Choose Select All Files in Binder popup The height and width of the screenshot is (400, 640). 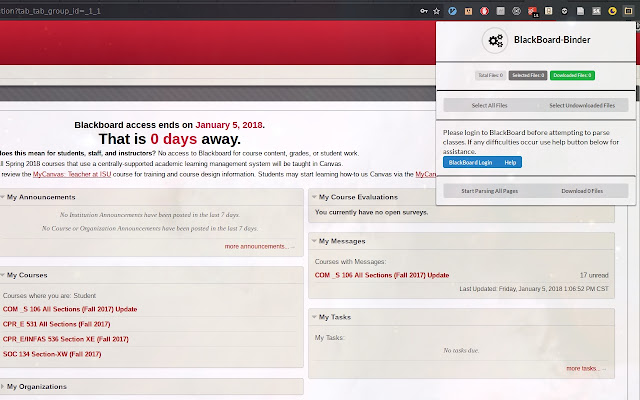click(489, 105)
